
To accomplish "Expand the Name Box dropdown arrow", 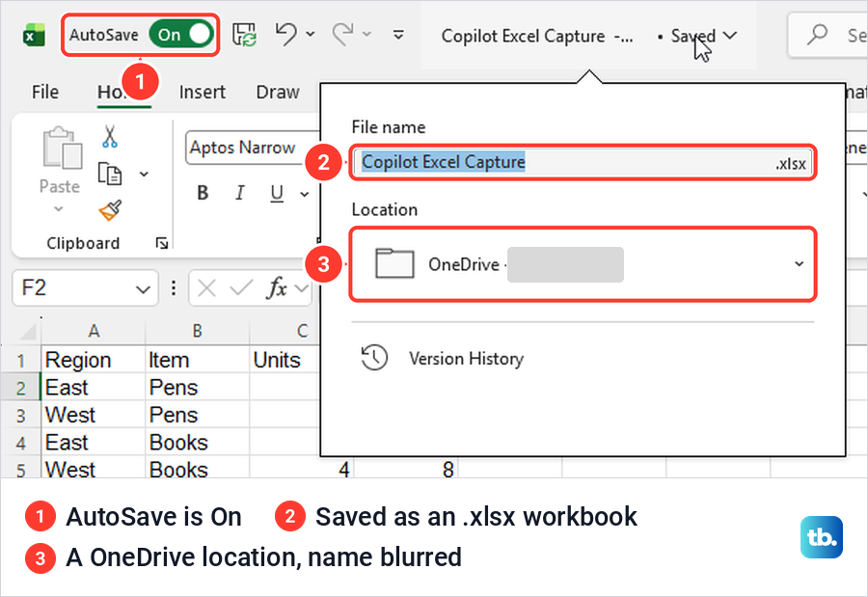I will click(x=143, y=289).
